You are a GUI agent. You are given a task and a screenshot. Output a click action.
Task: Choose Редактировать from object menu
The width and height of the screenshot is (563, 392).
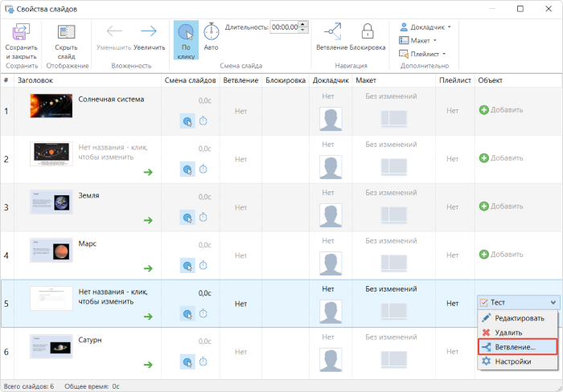(517, 318)
